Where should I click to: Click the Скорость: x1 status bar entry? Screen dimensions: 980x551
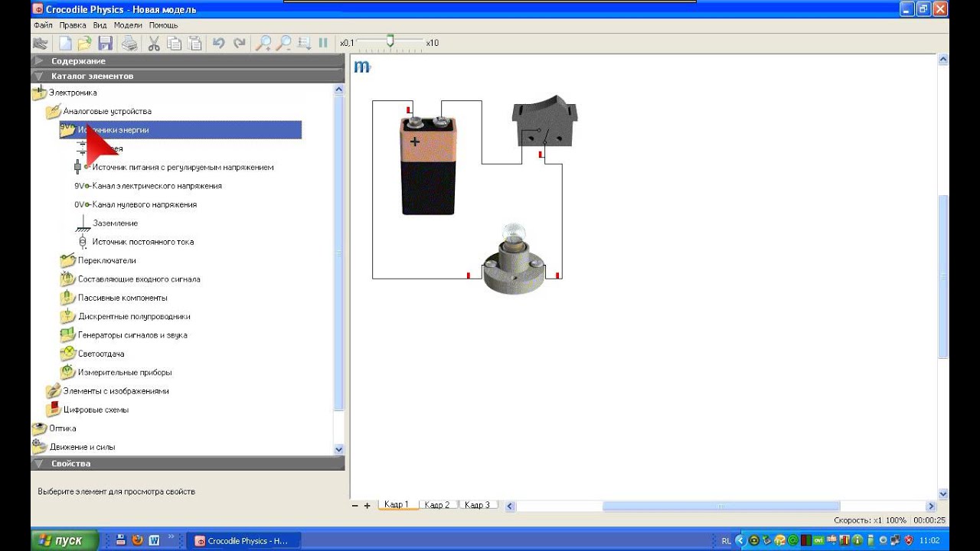pyautogui.click(x=858, y=520)
